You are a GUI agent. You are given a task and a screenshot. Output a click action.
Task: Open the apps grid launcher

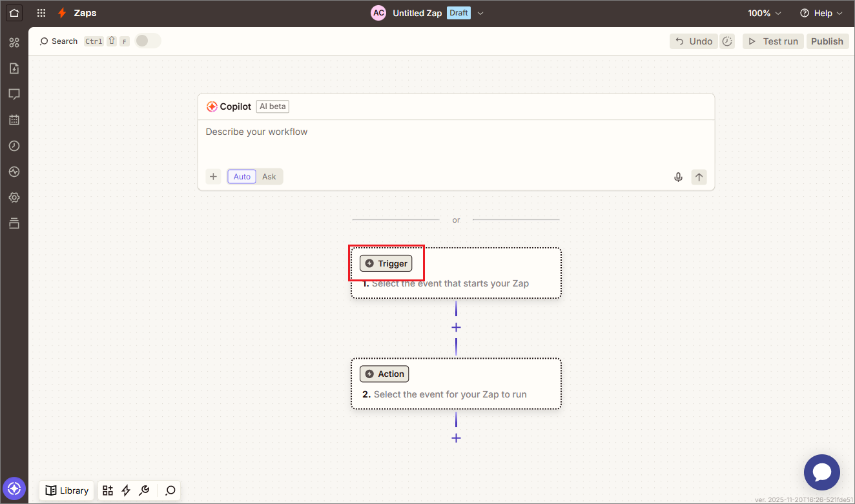[x=41, y=13]
